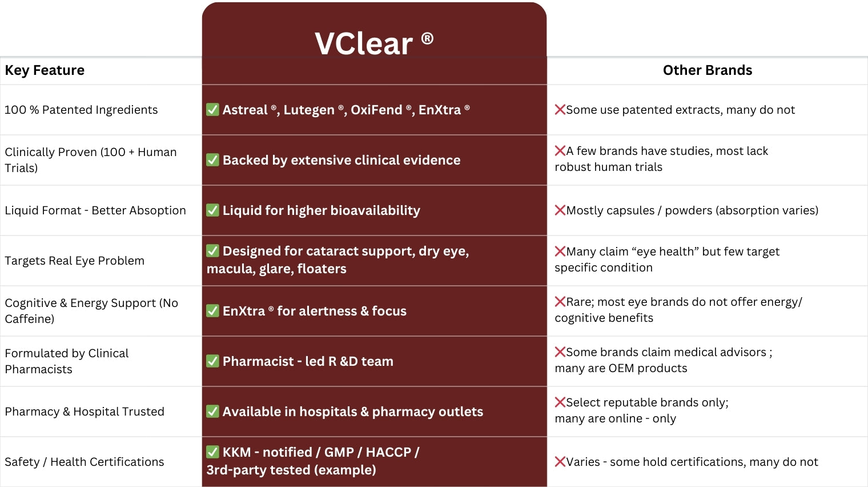Screen dimensions: 868x487
Task: Click the checkbox beside Liquid for higher bioavailability
Action: (212, 210)
